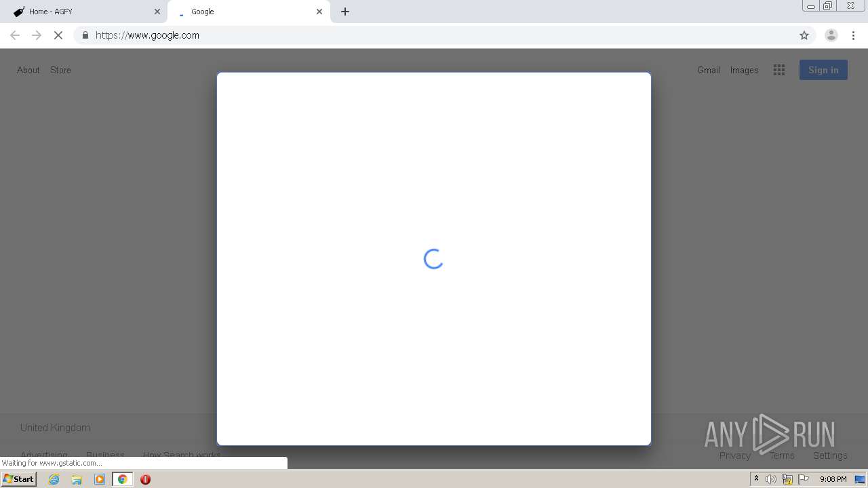Open the About link

(28, 70)
